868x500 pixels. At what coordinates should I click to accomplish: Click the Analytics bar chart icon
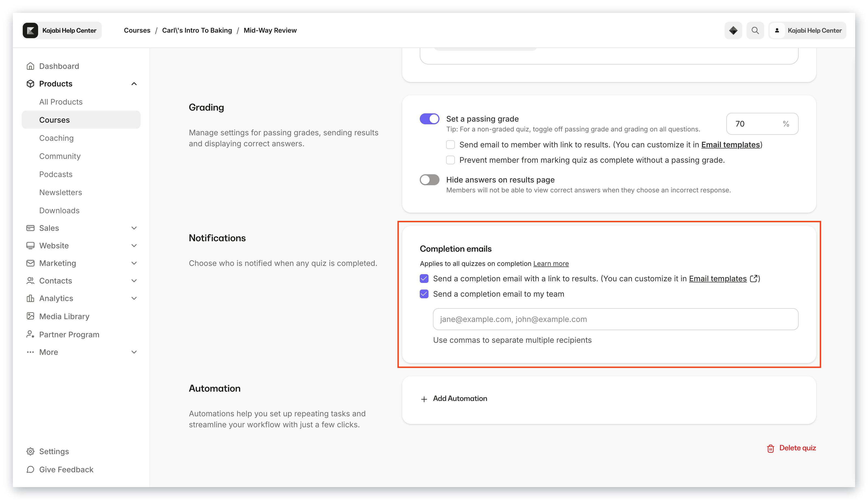point(30,298)
